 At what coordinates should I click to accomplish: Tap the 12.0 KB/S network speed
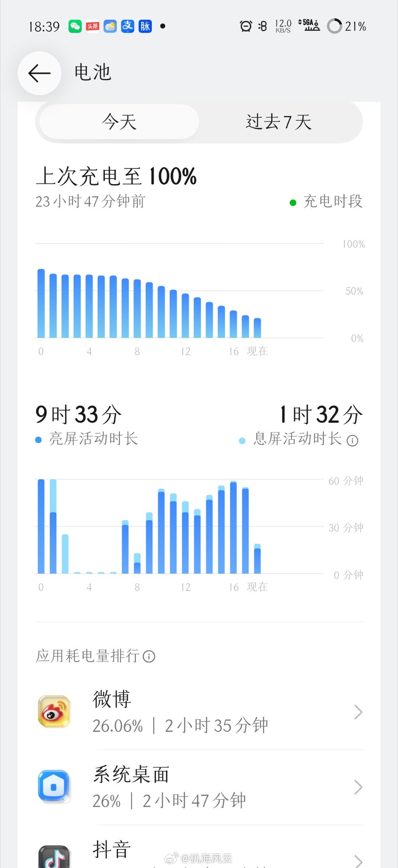(283, 26)
